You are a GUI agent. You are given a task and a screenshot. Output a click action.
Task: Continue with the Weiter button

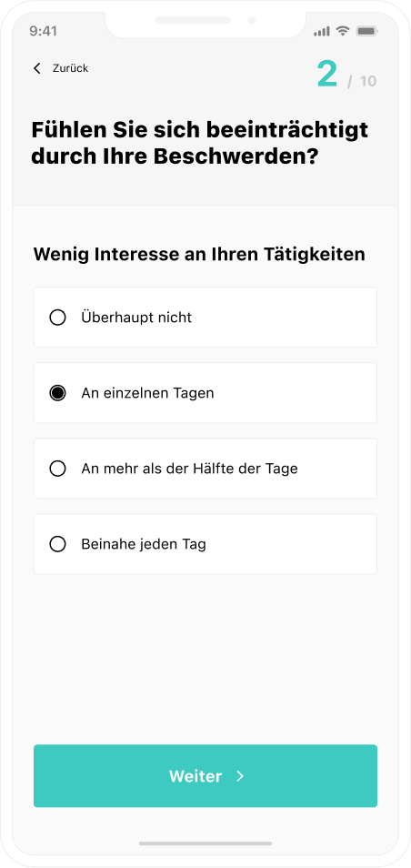pyautogui.click(x=205, y=775)
